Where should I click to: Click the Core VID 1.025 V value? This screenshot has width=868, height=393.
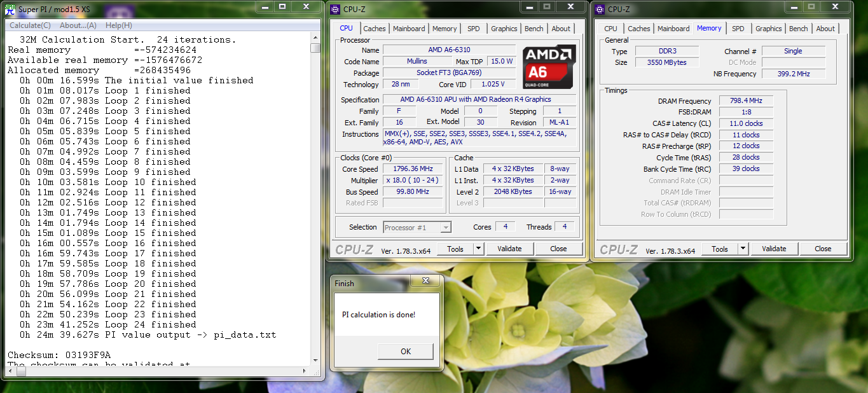click(494, 85)
